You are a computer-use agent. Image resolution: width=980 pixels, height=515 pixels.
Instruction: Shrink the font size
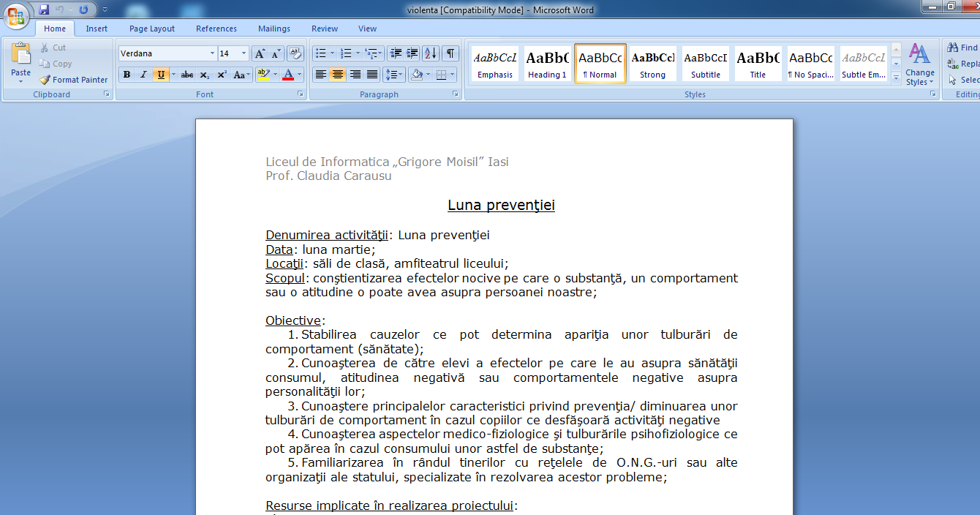coord(276,53)
